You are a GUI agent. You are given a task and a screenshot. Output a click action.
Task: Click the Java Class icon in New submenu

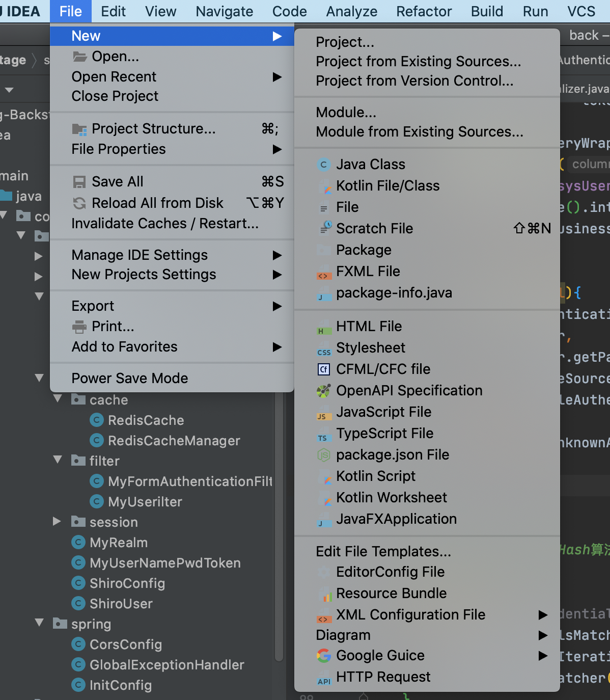pyautogui.click(x=323, y=165)
